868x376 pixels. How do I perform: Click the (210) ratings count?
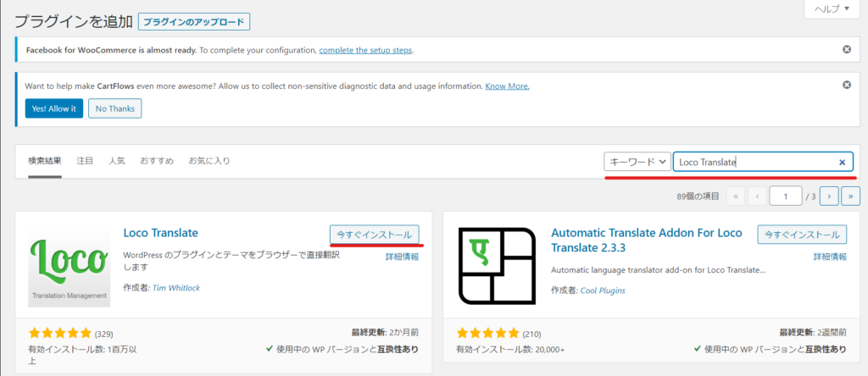pos(532,334)
